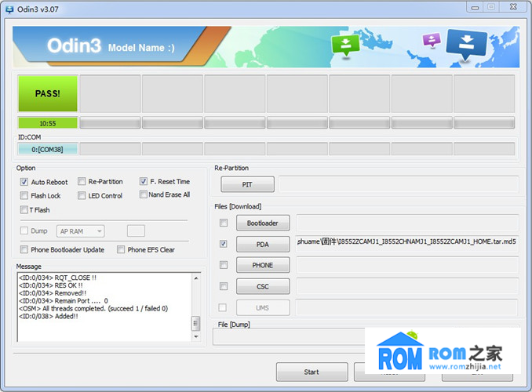
Task: Click the UMS file button
Action: (x=263, y=308)
